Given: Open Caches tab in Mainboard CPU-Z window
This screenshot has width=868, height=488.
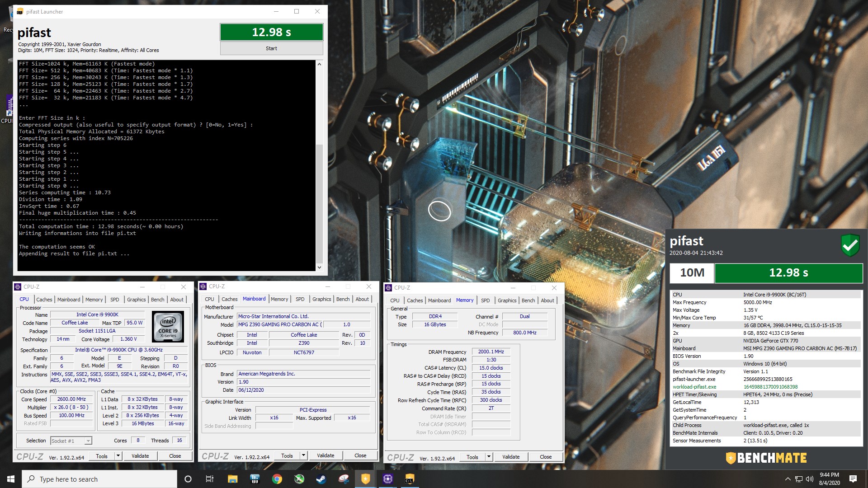Looking at the screenshot, I should 229,299.
